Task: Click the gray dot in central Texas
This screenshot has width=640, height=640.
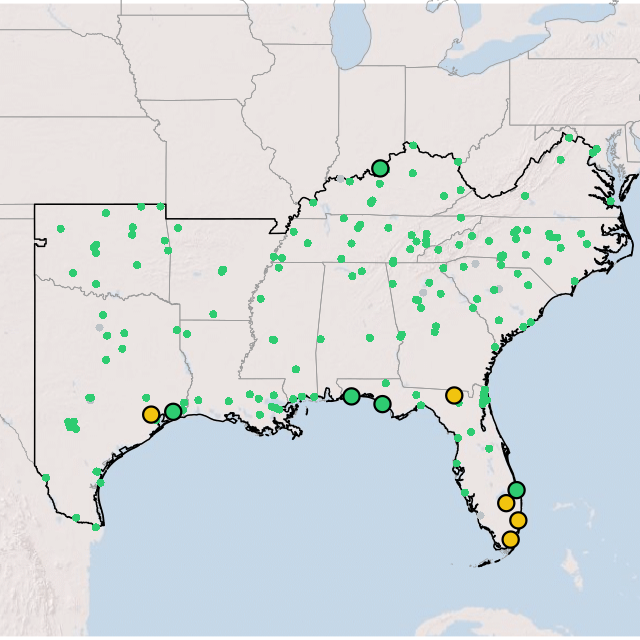Action: 99,327
